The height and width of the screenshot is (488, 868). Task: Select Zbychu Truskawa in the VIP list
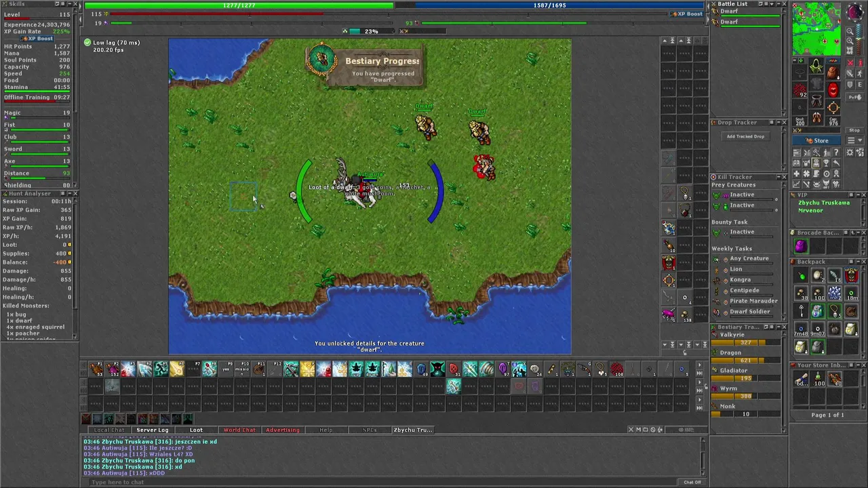click(x=824, y=203)
